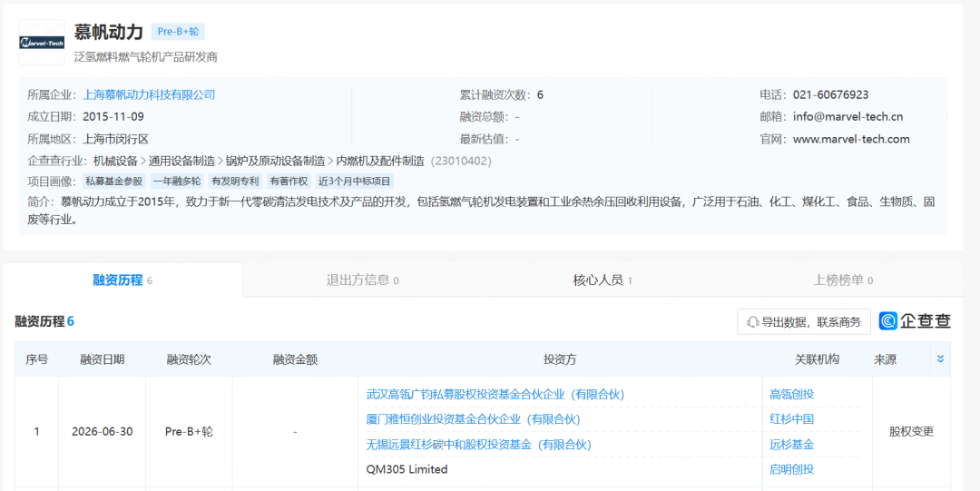Viewport: 980px width, 491px height.
Task: Open 武汉高瓴广钧私募股权投资基金合伙企业 investor link
Action: [x=495, y=395]
